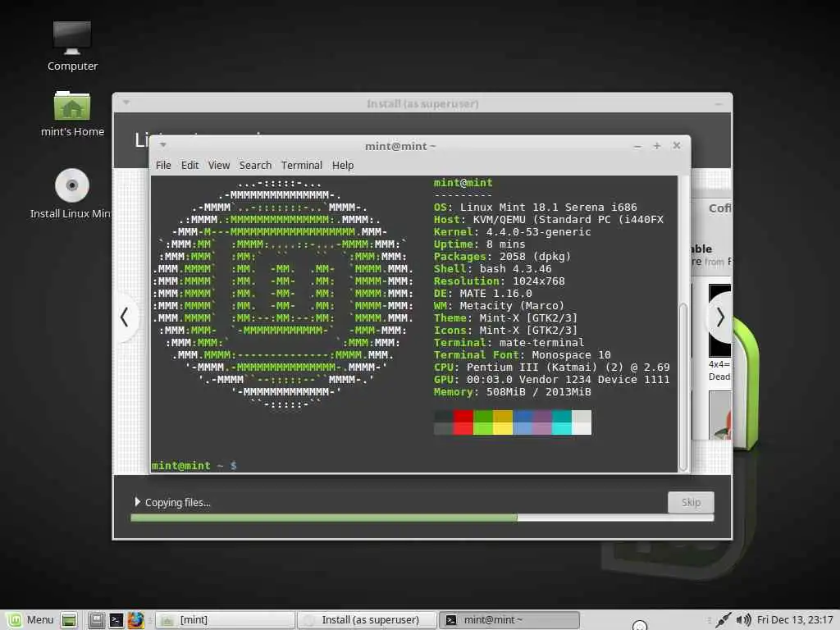Image resolution: width=840 pixels, height=630 pixels.
Task: Open the Help menu in terminal
Action: 342,166
